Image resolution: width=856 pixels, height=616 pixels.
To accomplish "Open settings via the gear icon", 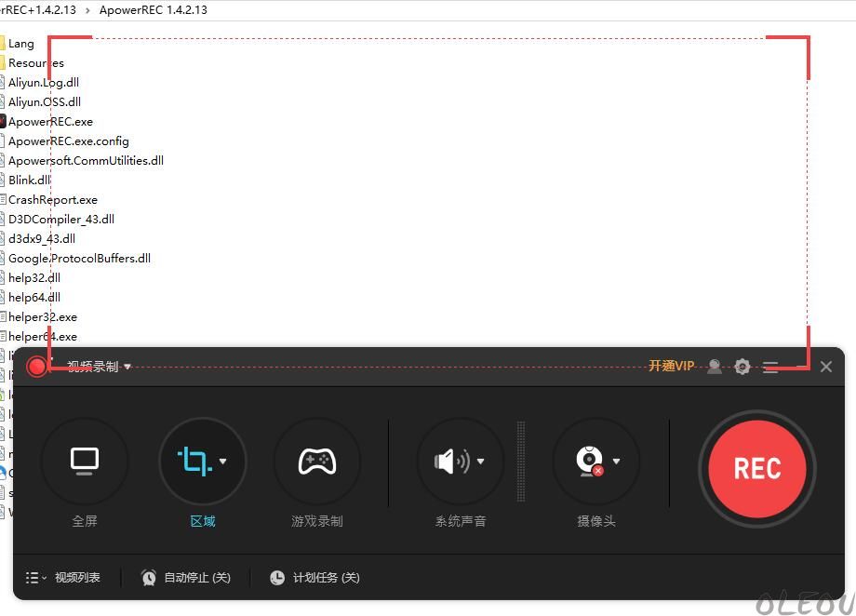I will point(742,367).
